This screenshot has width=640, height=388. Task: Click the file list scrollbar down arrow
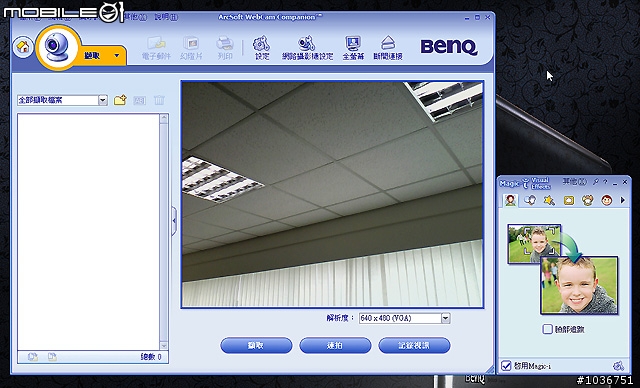pos(164,345)
